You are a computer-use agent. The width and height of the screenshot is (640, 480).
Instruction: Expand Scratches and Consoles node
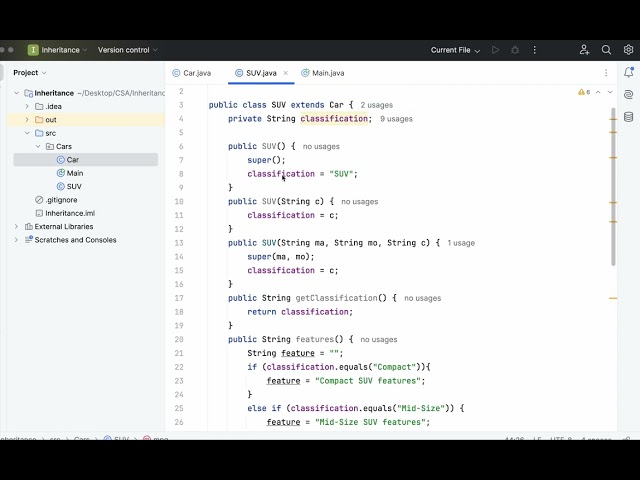pos(16,240)
